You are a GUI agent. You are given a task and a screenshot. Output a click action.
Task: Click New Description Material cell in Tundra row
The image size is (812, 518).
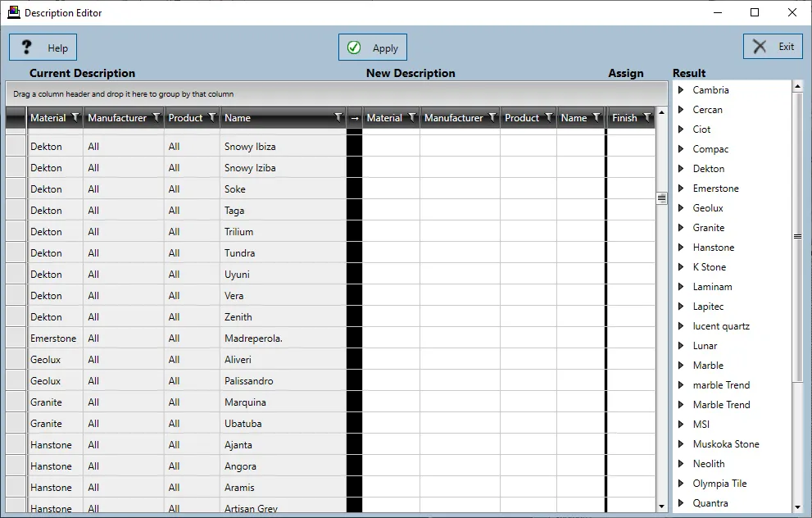391,252
